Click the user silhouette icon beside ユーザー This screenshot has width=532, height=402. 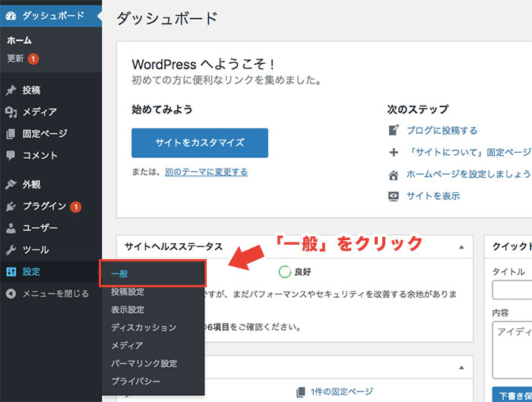click(x=11, y=228)
